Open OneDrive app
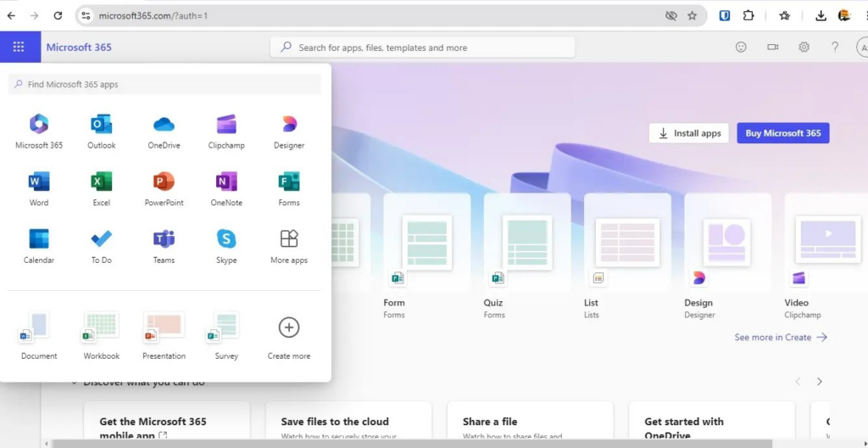The height and width of the screenshot is (448, 868). click(x=164, y=132)
